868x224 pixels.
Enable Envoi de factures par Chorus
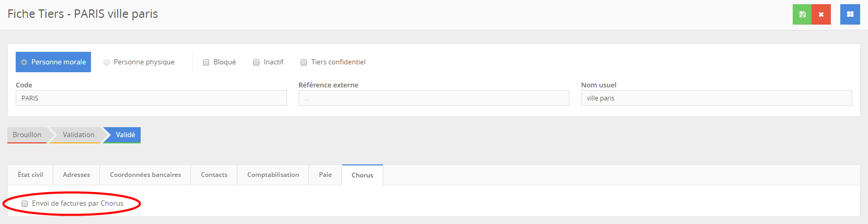[x=25, y=204]
